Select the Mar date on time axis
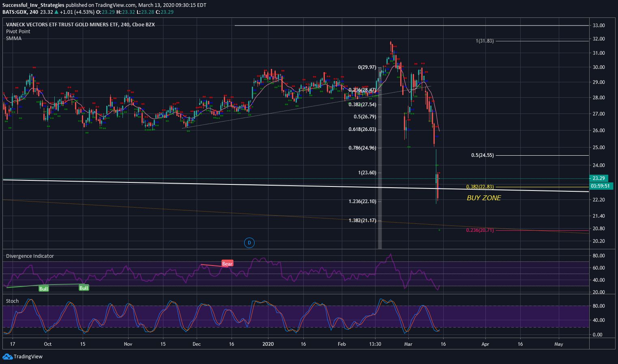This screenshot has width=618, height=364. pos(408,344)
